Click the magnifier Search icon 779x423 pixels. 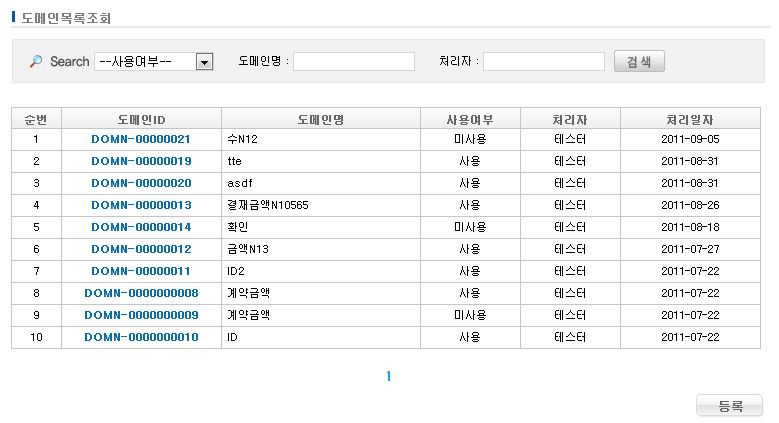[36, 62]
